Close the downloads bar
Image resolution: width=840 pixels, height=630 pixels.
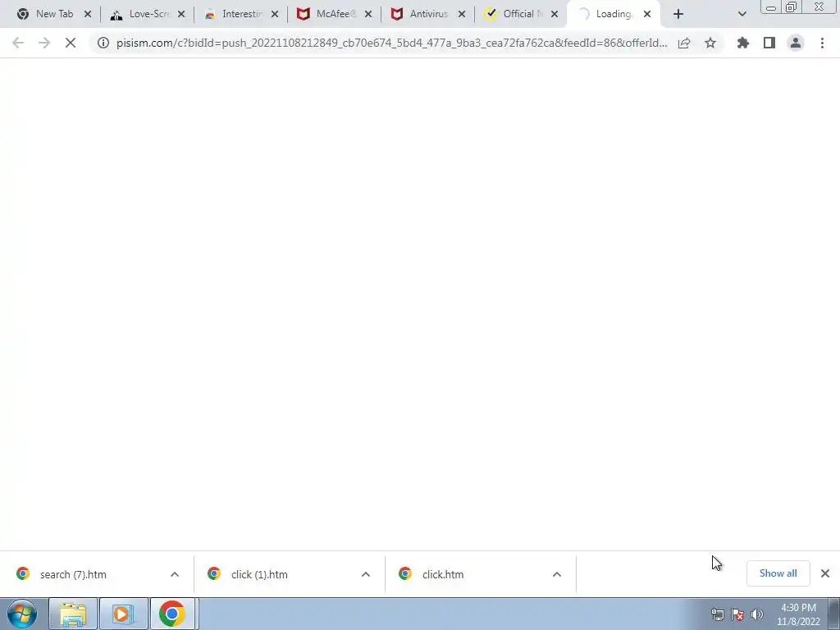(x=825, y=573)
